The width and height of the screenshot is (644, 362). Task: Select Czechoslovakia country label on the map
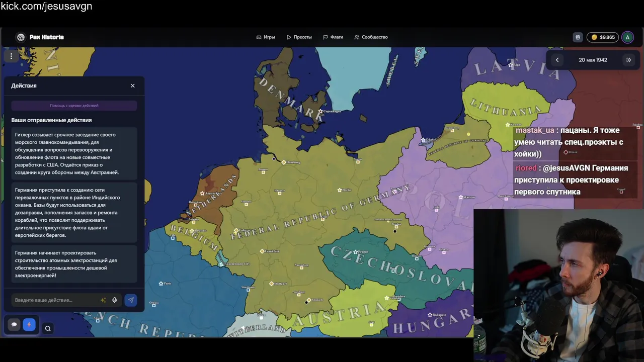point(400,269)
